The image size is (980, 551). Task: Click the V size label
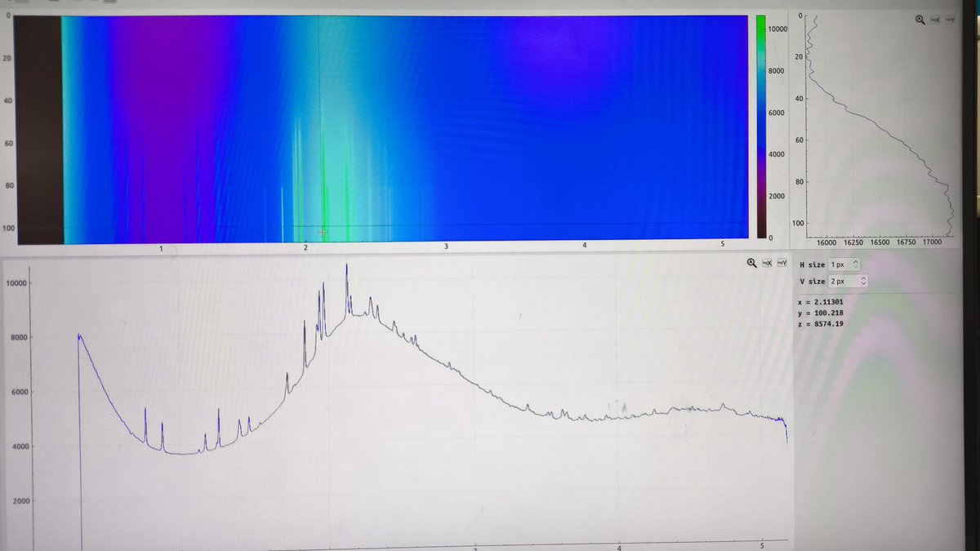click(812, 281)
